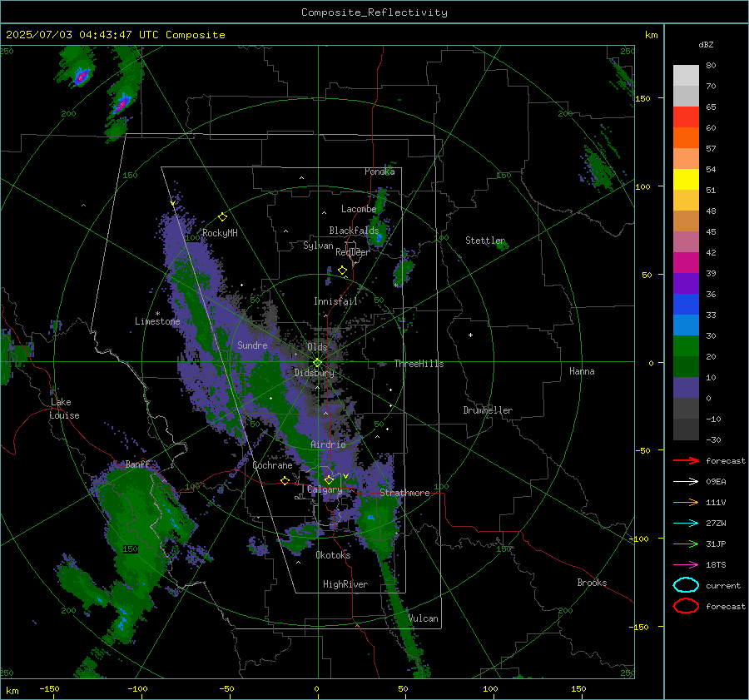Click the Limestone label
Viewport: 749px width, 700px height.
click(x=157, y=321)
